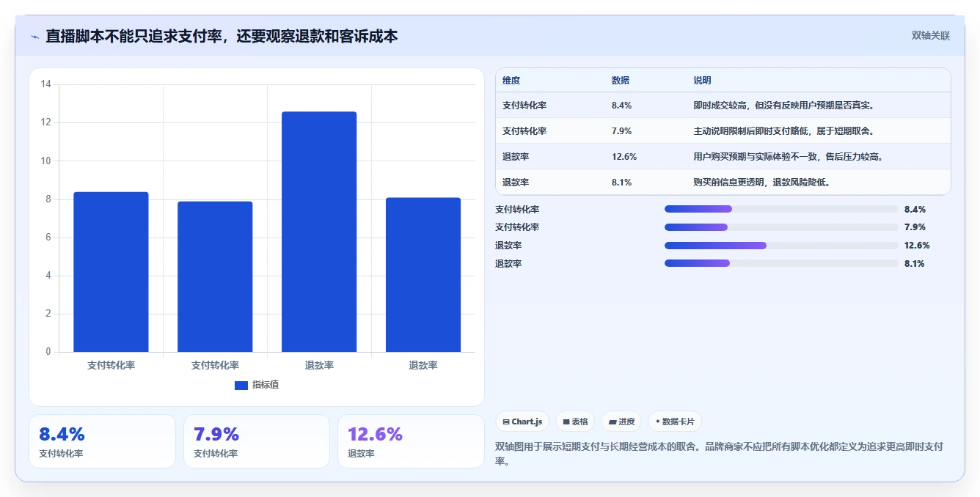Open the 8.4% 支付转化率 stat card

click(x=102, y=441)
